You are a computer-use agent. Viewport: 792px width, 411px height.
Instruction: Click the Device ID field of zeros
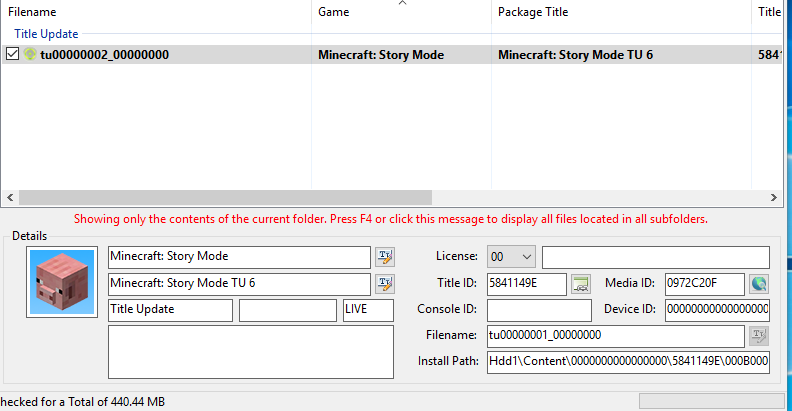pyautogui.click(x=717, y=310)
